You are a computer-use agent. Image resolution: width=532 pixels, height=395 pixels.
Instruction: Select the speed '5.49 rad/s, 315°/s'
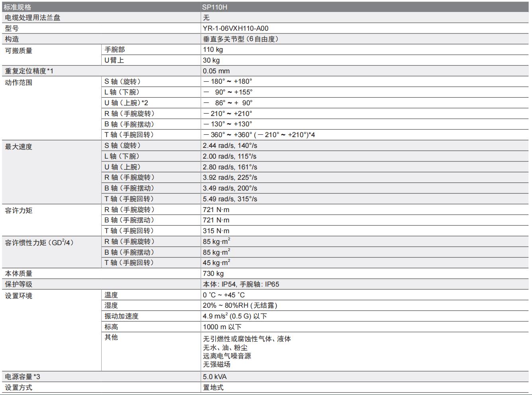tap(230, 199)
